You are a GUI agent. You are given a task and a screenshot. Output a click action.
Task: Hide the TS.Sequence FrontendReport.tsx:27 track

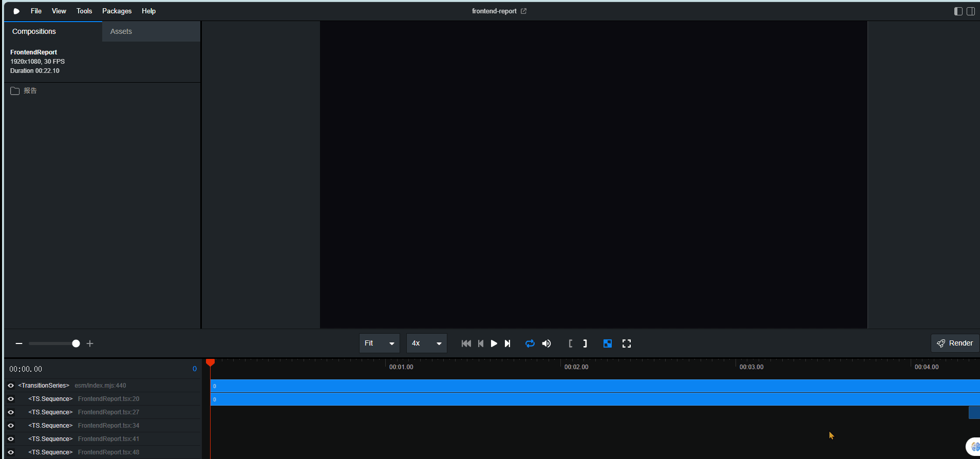tap(11, 412)
